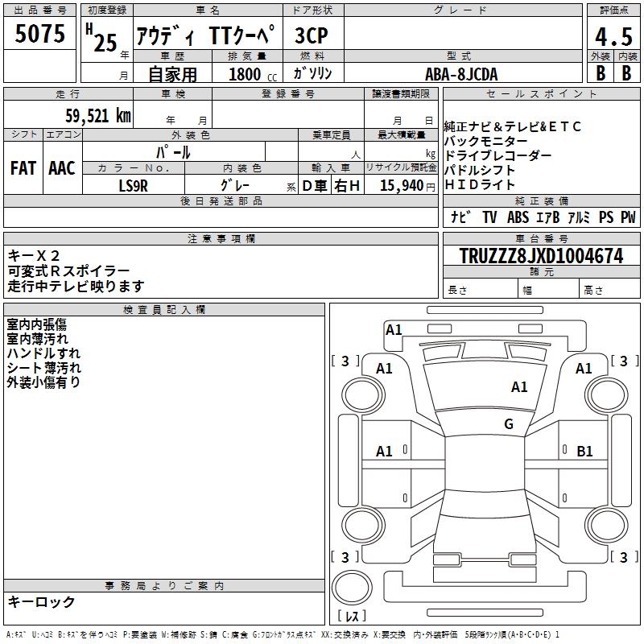Image resolution: width=644 pixels, height=644 pixels.
Task: Select the セールスポイント section header
Action: pos(541,94)
